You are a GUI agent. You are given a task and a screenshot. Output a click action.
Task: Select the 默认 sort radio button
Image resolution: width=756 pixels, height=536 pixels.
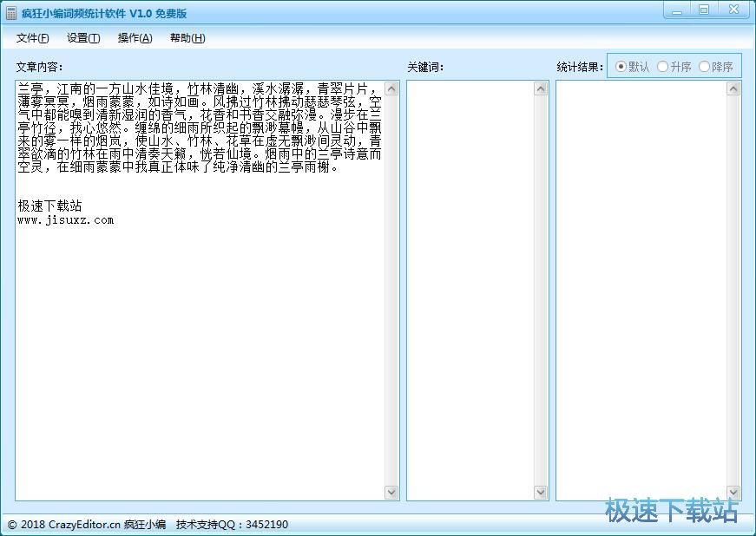[x=632, y=67]
